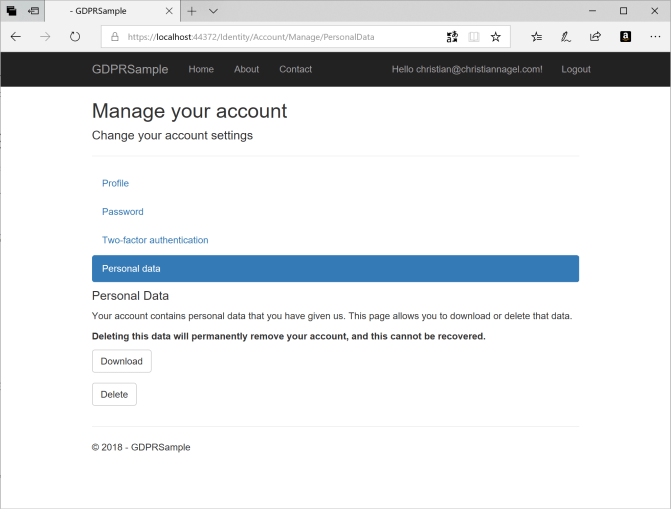Image resolution: width=671 pixels, height=509 pixels.
Task: Click the translate icon in address bar
Action: (x=452, y=37)
